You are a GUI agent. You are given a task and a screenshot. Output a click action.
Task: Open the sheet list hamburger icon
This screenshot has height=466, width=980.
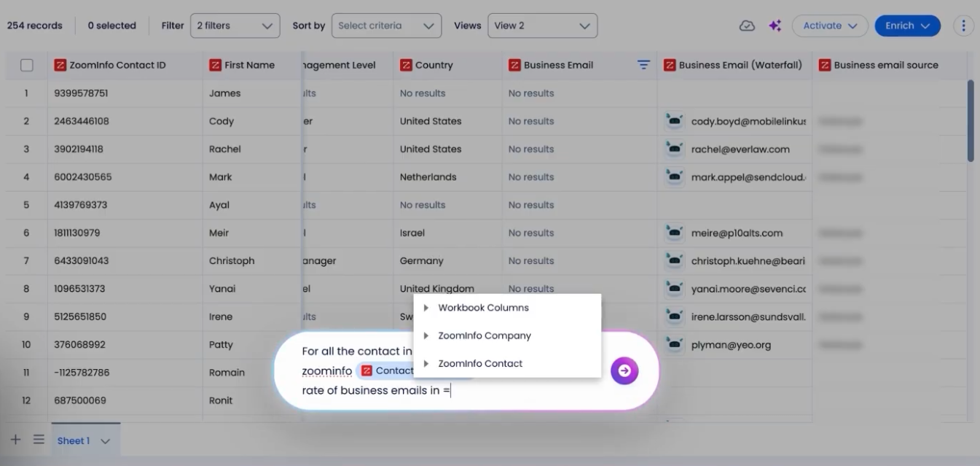(39, 440)
